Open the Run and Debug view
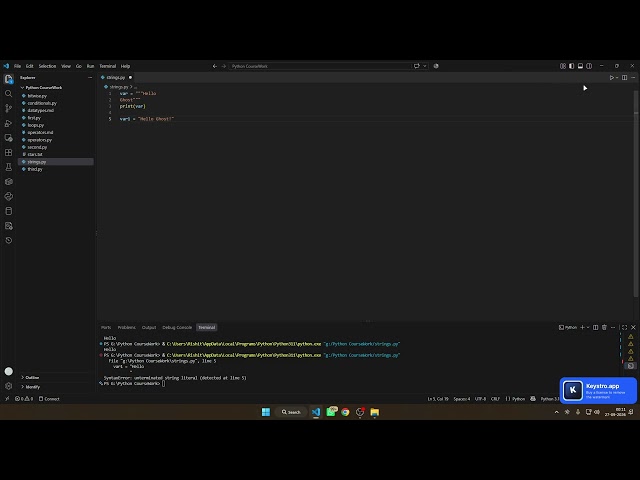The height and width of the screenshot is (480, 640). pos(9,123)
